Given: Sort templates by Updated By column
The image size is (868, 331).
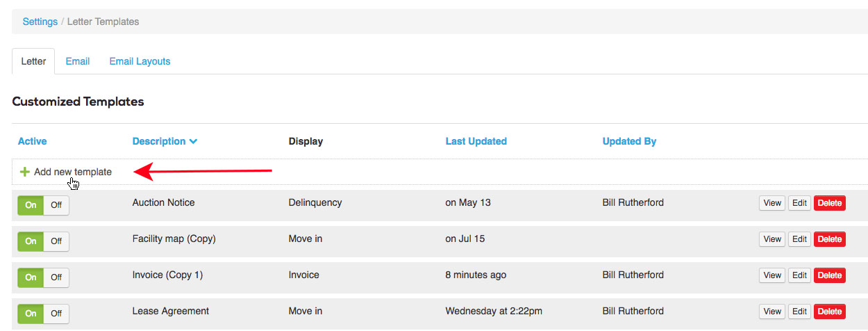Looking at the screenshot, I should pyautogui.click(x=629, y=141).
